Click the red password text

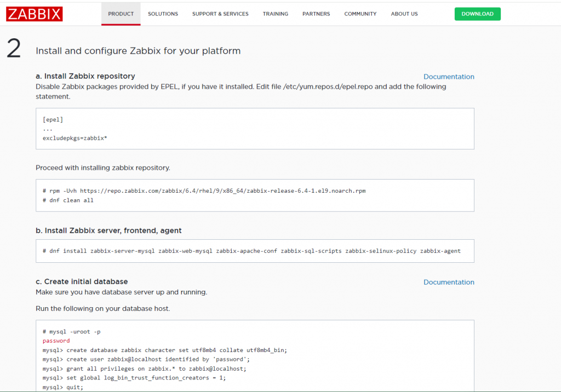(56, 341)
